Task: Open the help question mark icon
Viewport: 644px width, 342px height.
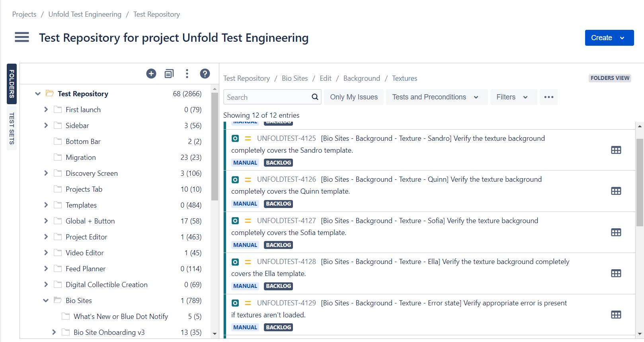Action: point(205,74)
